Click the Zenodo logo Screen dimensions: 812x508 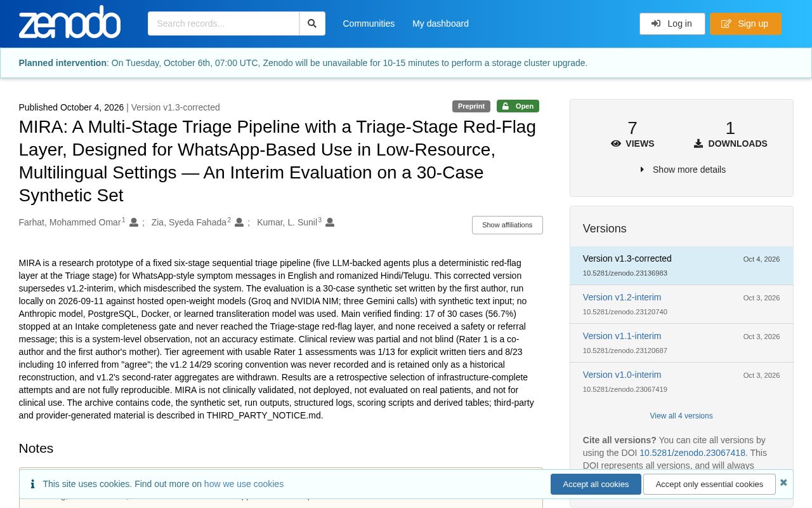(x=70, y=22)
